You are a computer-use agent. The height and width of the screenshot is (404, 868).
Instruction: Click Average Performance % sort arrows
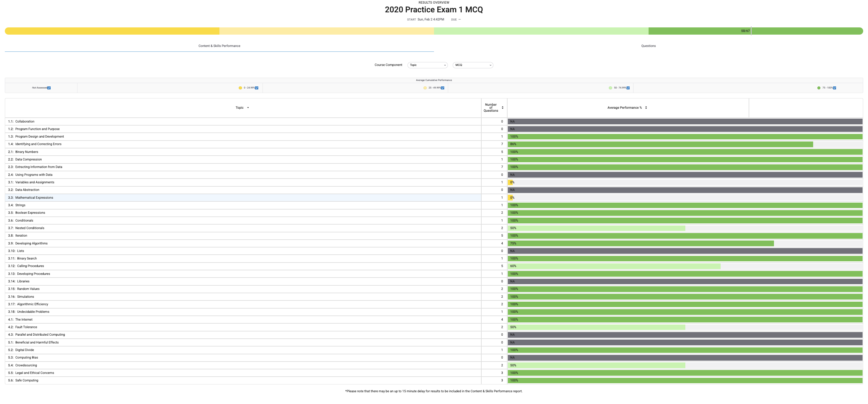(646, 108)
